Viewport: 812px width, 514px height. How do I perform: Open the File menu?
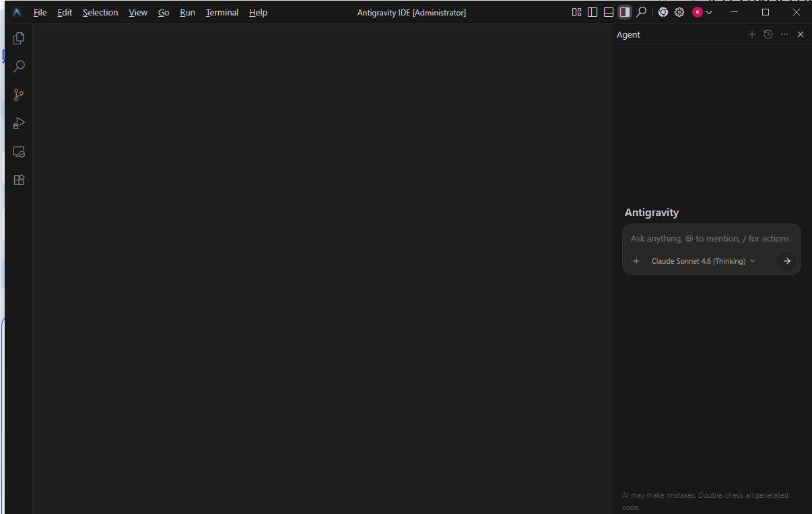pyautogui.click(x=40, y=12)
